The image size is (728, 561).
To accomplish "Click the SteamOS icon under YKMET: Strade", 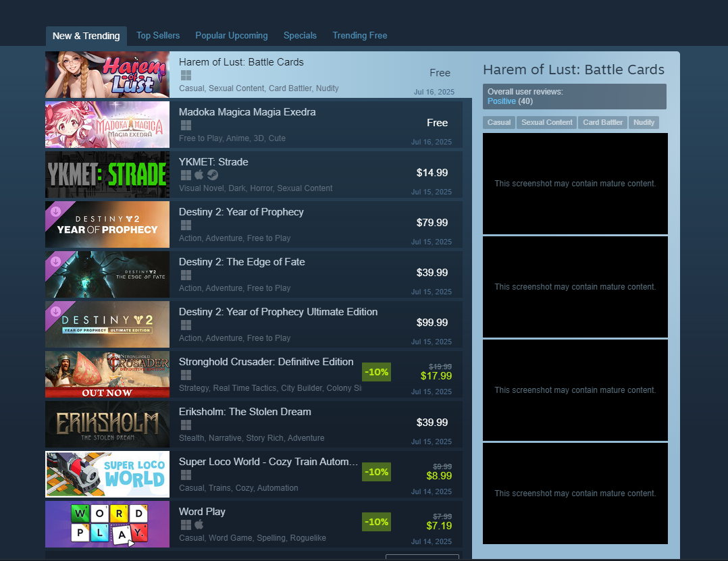I will click(213, 175).
